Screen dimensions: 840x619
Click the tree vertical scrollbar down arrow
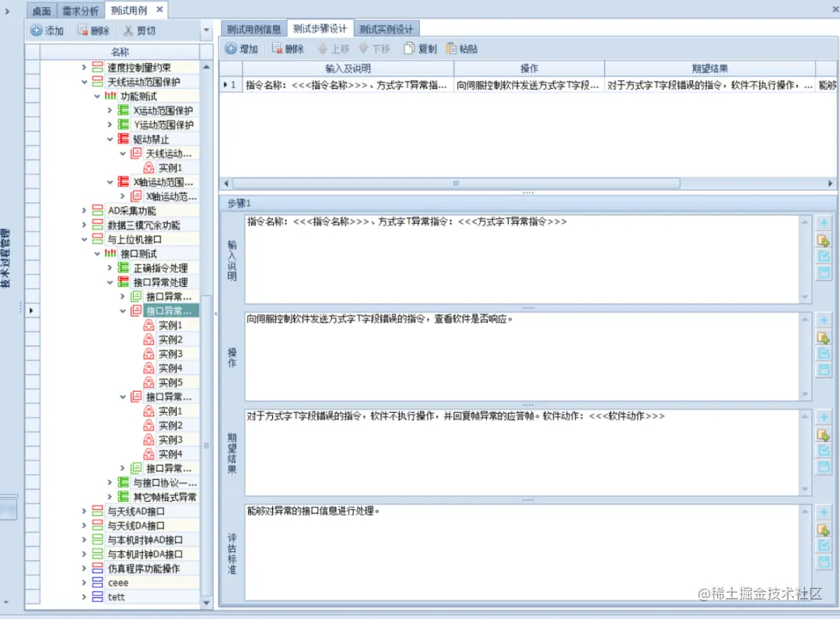click(206, 603)
